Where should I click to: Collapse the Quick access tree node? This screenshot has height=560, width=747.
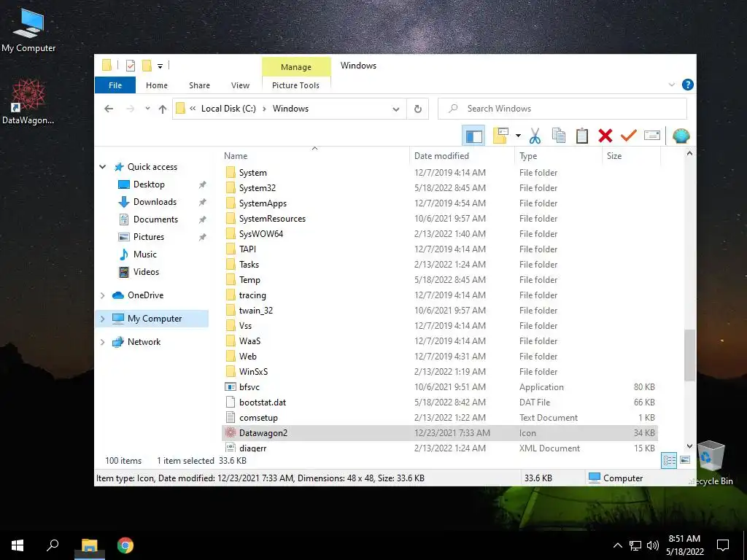[102, 167]
